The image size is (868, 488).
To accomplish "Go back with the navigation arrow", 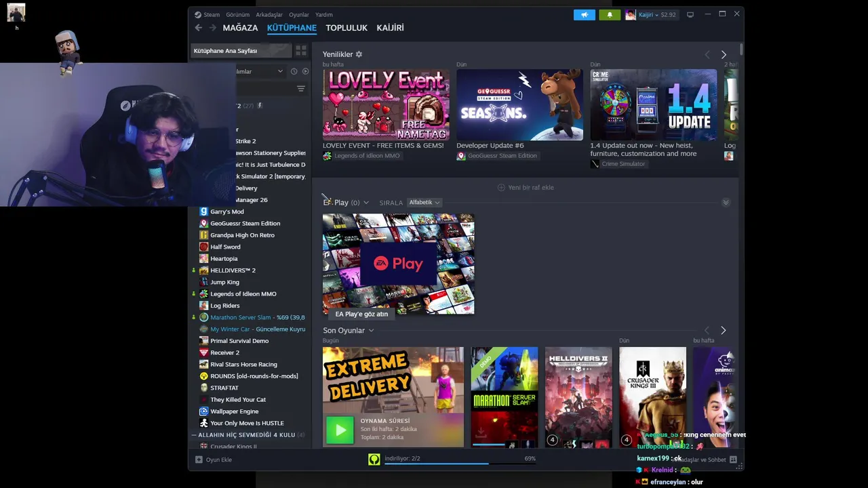I will coord(198,28).
